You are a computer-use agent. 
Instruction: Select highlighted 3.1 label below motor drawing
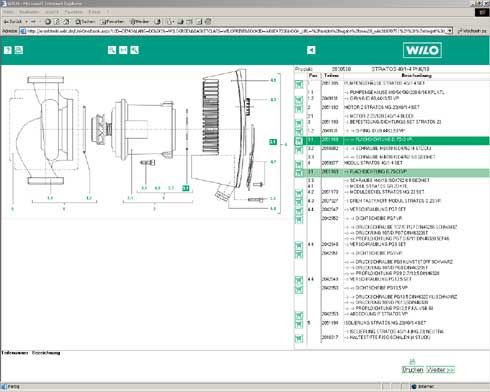coord(186,188)
